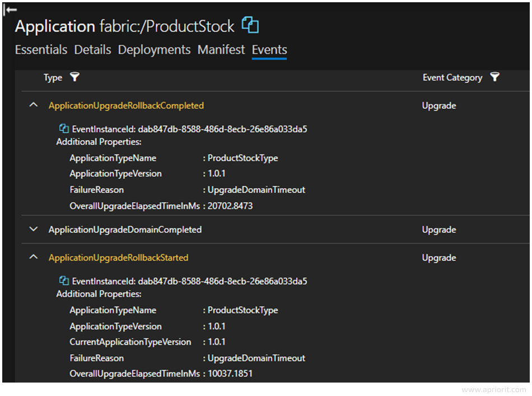The image size is (532, 396).
Task: Click the ApplicationUpgradeRollbackCompleted event name
Action: coord(126,105)
